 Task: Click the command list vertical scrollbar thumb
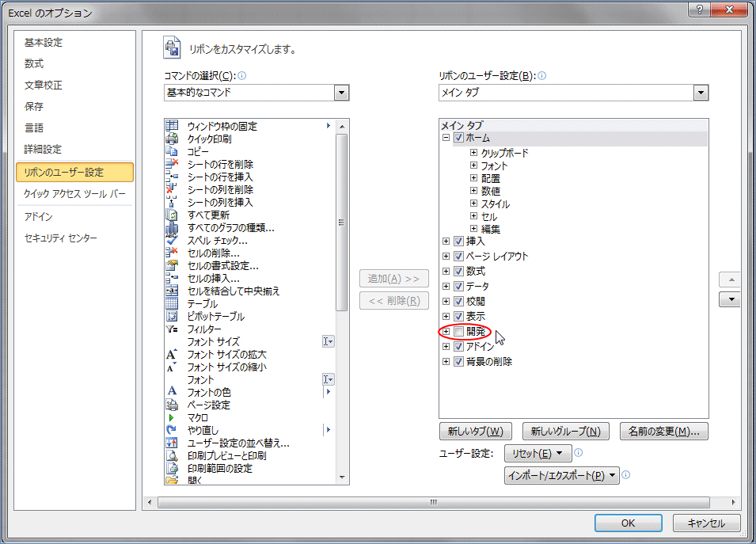[x=342, y=223]
